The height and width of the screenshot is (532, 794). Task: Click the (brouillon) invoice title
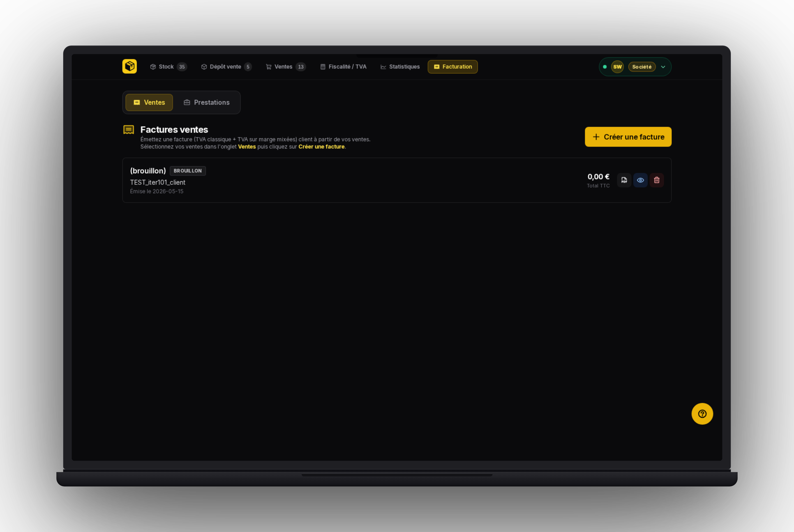tap(148, 171)
